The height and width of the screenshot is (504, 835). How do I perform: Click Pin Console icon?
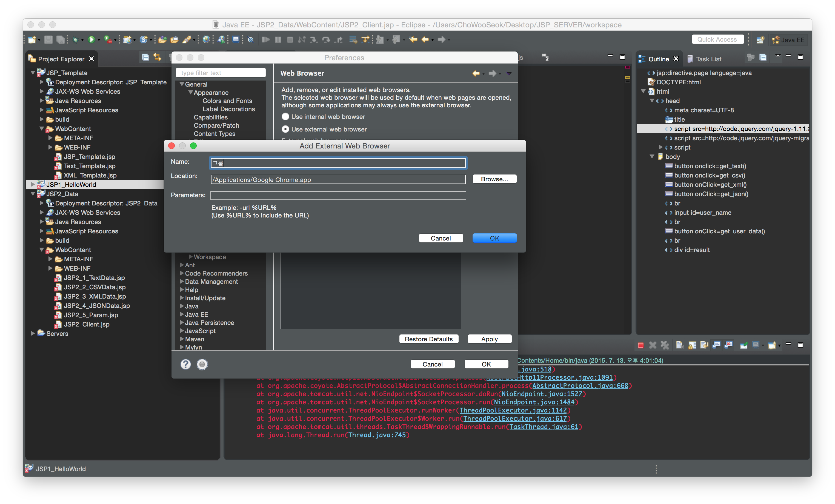(x=744, y=345)
